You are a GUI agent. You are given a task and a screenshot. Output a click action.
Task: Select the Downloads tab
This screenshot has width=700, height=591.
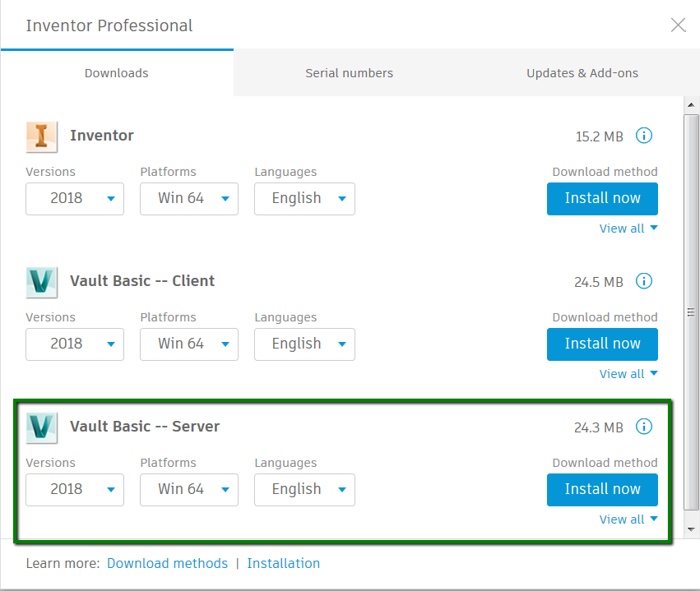(116, 73)
